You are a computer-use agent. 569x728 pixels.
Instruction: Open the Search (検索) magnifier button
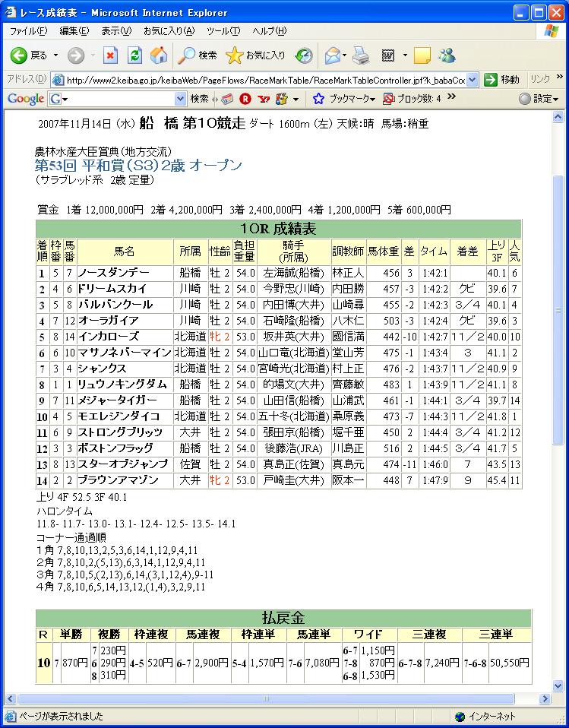[x=198, y=55]
